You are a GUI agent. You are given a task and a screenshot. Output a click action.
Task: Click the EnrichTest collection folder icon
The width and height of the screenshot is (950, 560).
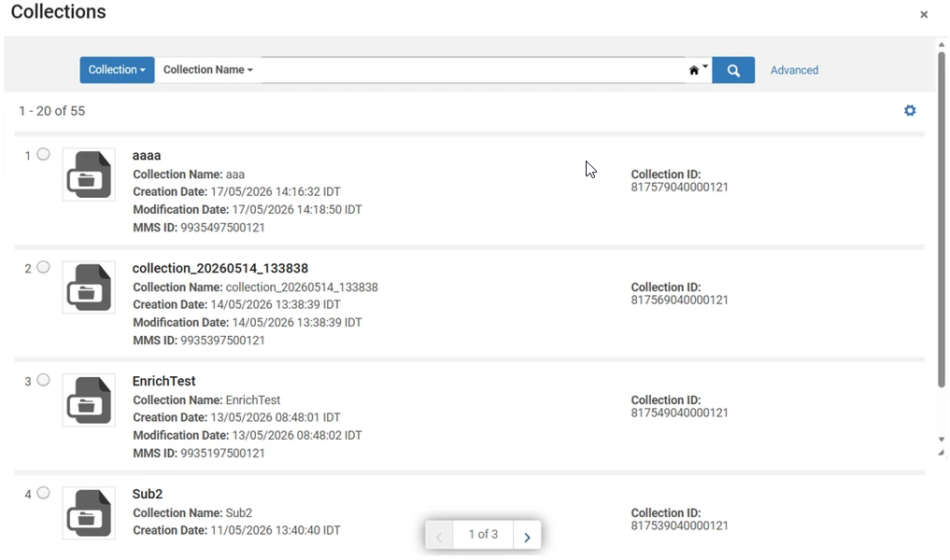point(89,400)
